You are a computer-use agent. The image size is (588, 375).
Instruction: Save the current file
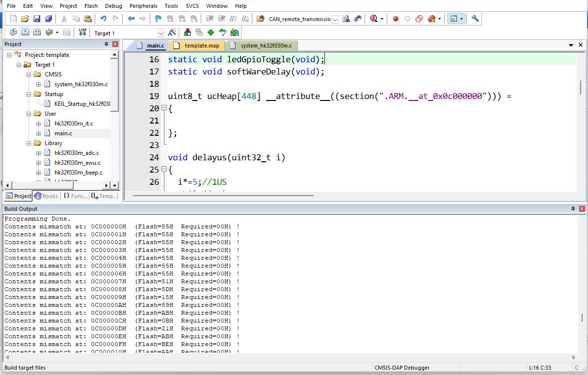[x=36, y=19]
